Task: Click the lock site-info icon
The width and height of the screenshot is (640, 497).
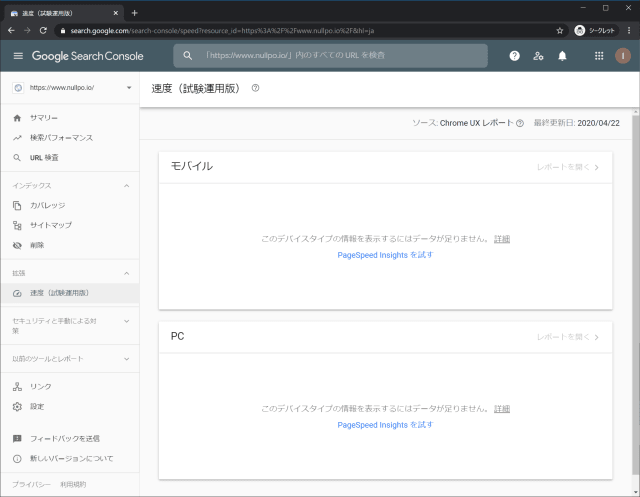Action: point(62,31)
